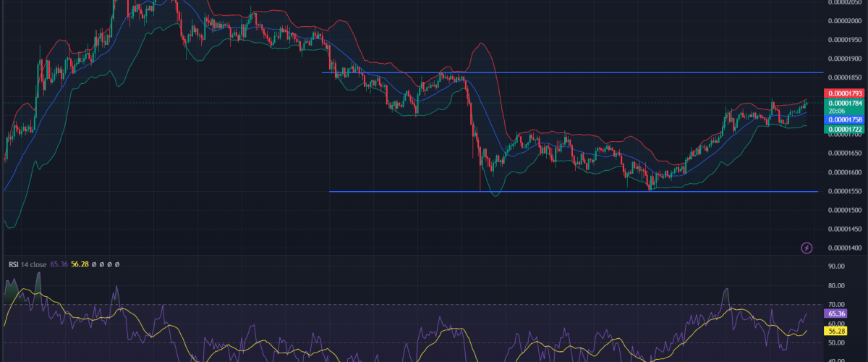Select the RSI indicator title in legend
The height and width of the screenshot is (362, 868).
click(13, 265)
